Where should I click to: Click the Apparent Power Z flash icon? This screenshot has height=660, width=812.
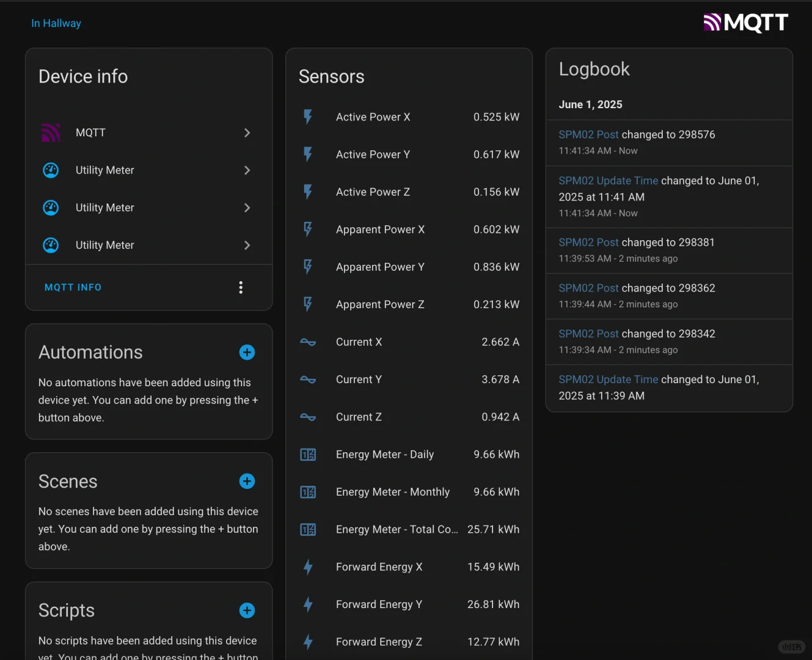(x=308, y=304)
